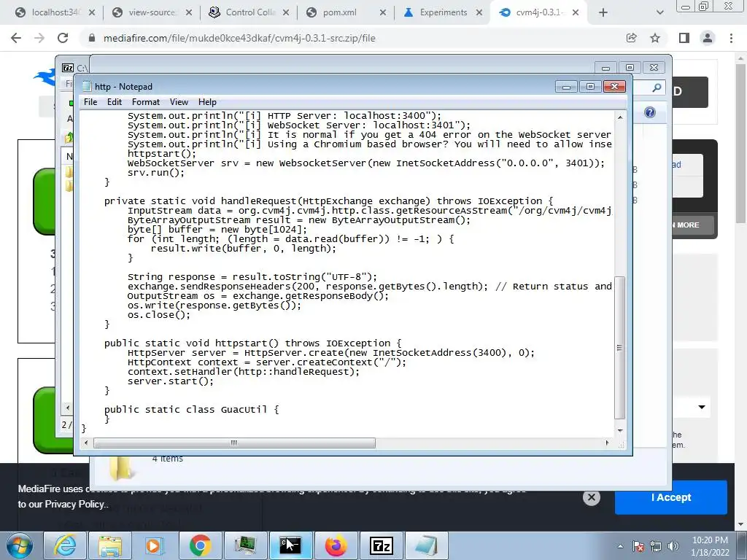Click the 'os.close();' code line

point(158,314)
